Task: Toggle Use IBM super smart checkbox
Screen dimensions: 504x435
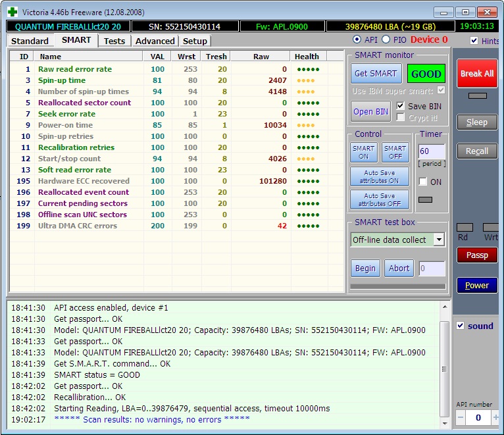Action: point(441,90)
